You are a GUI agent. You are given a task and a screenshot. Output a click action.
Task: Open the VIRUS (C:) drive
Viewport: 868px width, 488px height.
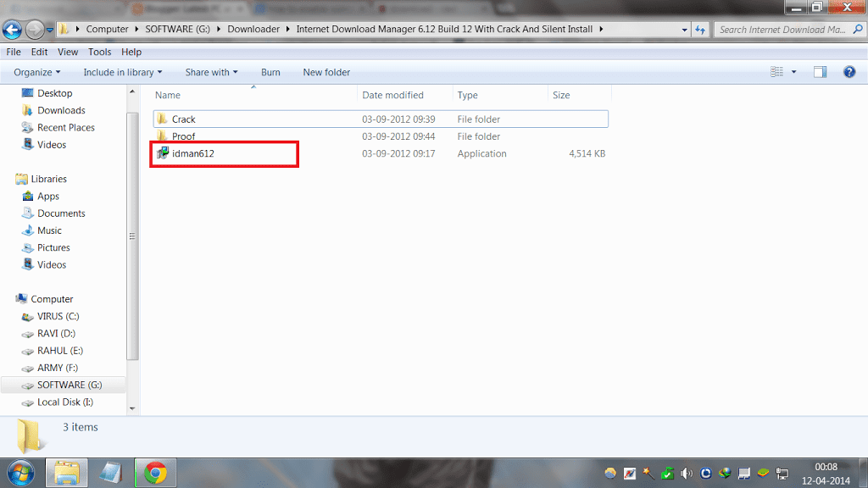click(58, 316)
